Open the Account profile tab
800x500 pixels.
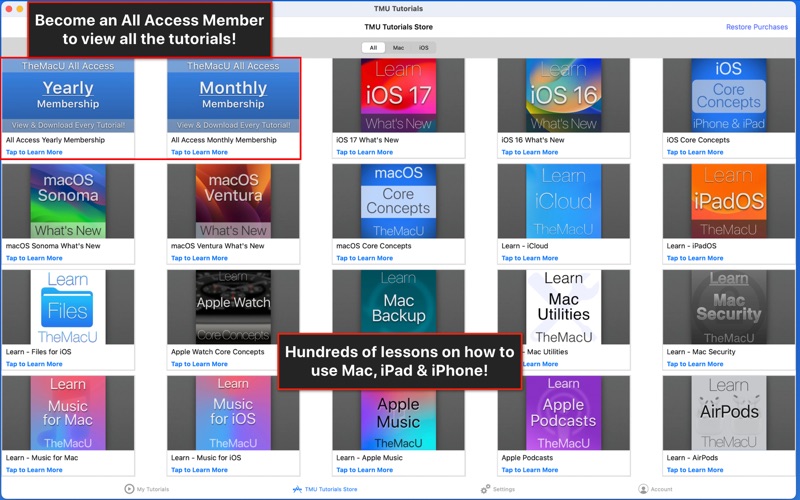[643, 489]
